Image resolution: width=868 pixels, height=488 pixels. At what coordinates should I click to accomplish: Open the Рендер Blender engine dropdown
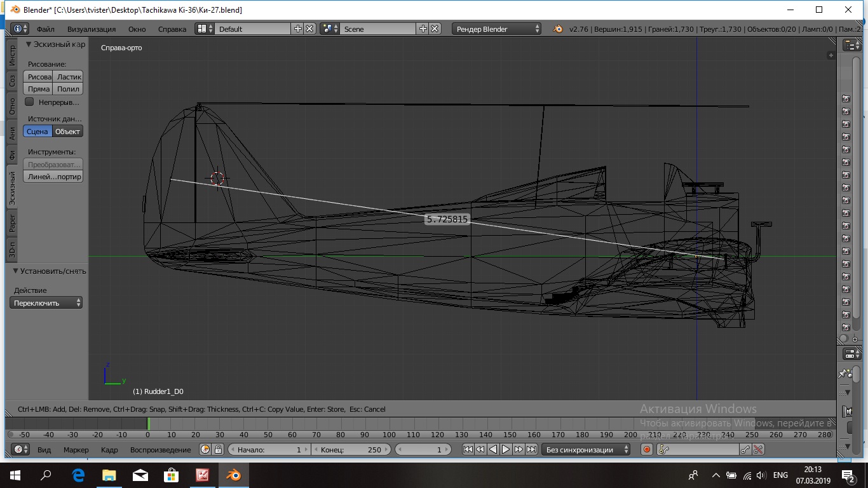[497, 29]
